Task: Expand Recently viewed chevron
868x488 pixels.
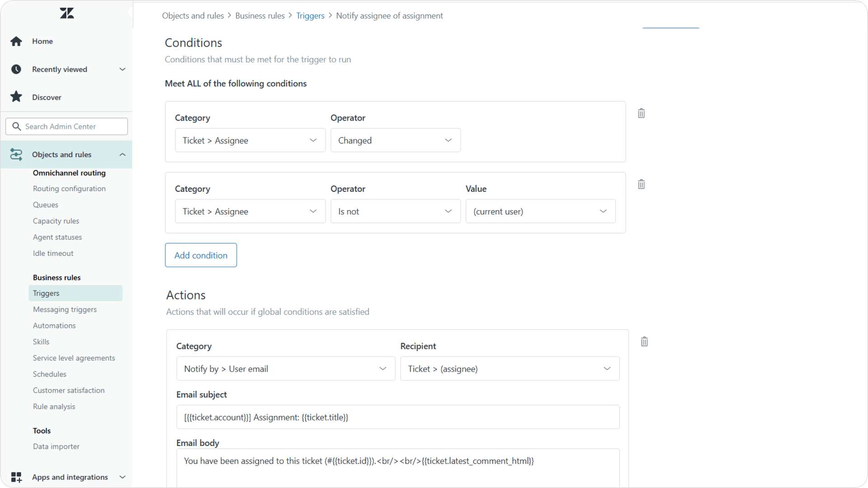Action: (122, 69)
